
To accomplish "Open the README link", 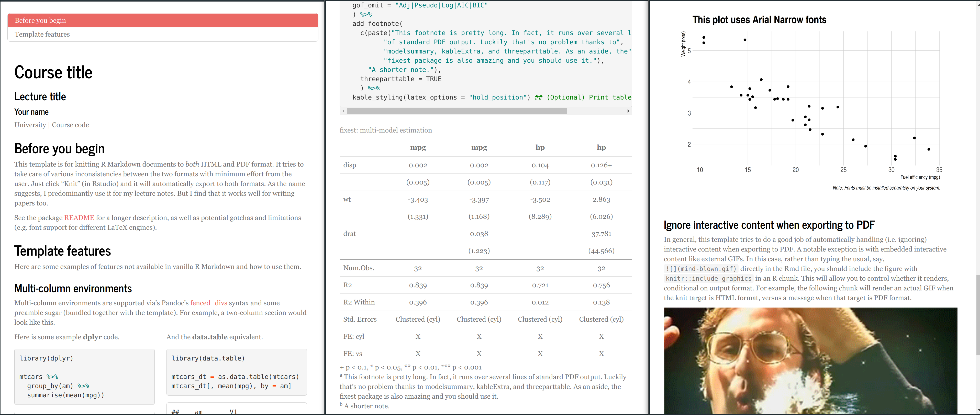I will 79,218.
